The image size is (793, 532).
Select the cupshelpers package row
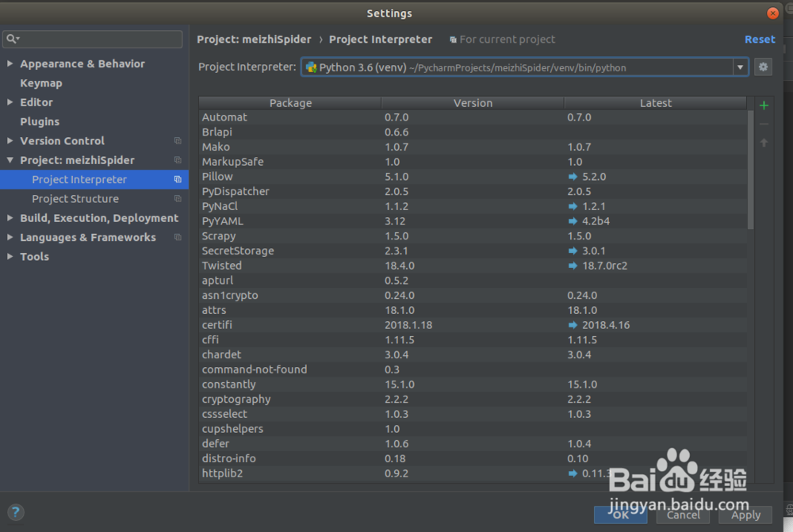pos(473,429)
